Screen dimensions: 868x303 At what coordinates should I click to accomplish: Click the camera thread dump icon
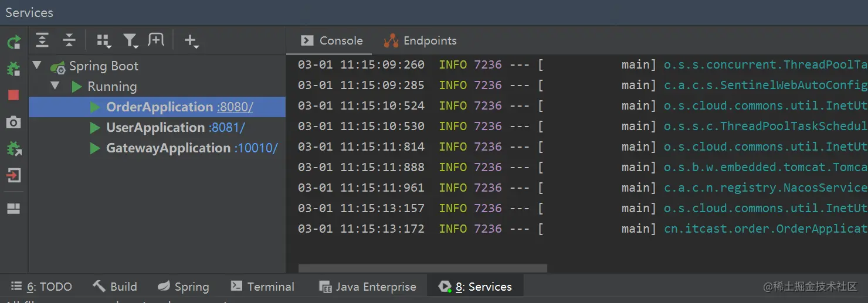(13, 122)
